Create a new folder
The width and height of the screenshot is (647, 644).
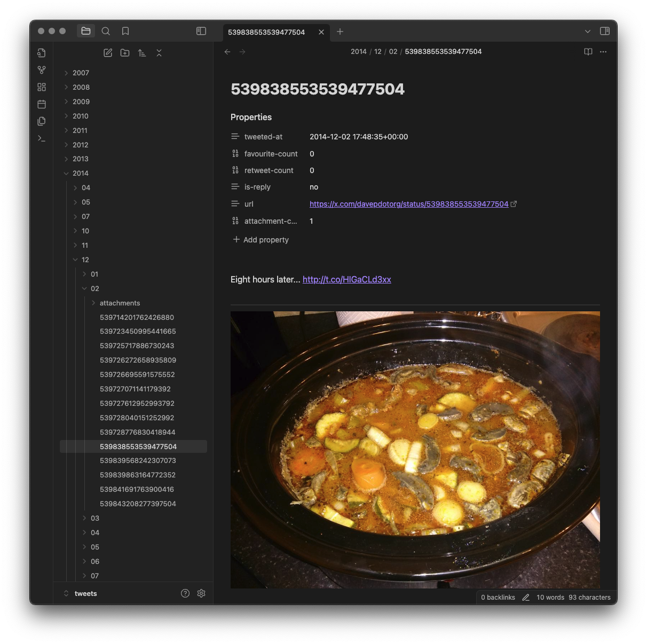pos(125,53)
